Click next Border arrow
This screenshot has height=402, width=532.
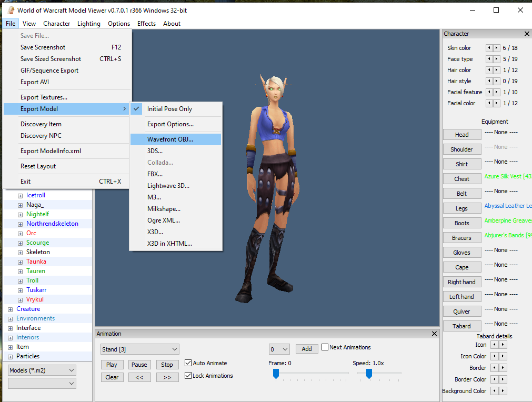click(503, 368)
